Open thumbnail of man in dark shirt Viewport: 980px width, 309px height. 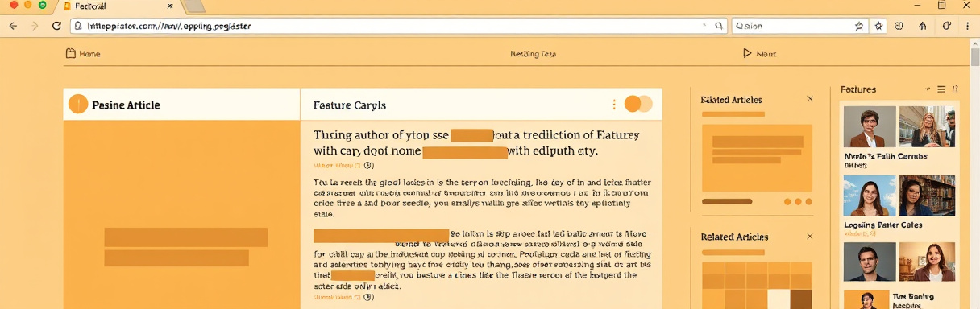(x=870, y=262)
